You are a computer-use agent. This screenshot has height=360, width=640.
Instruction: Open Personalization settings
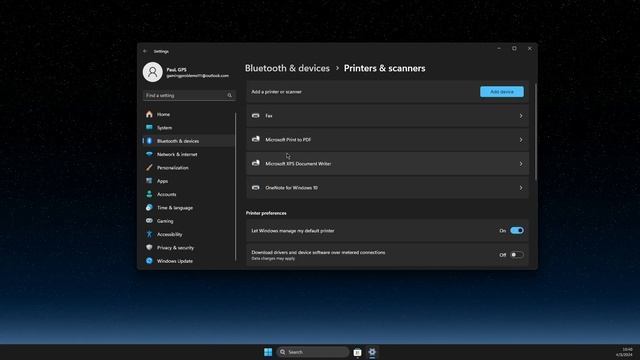point(189,168)
